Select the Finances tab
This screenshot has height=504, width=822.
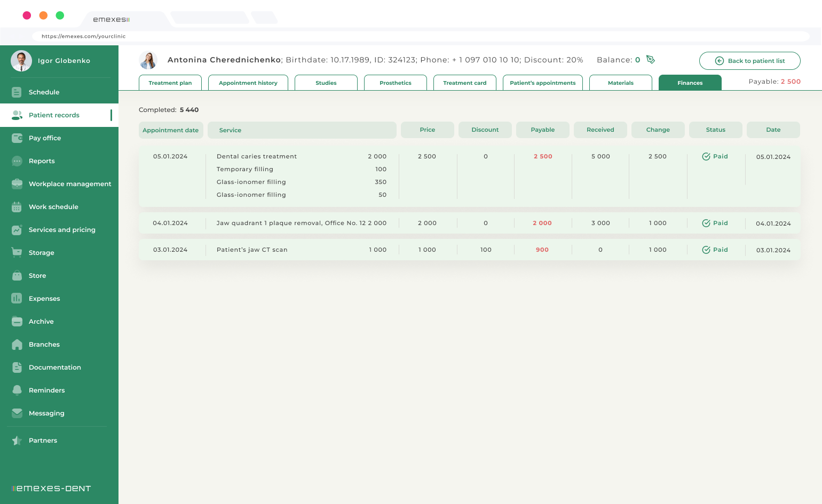[x=690, y=83]
